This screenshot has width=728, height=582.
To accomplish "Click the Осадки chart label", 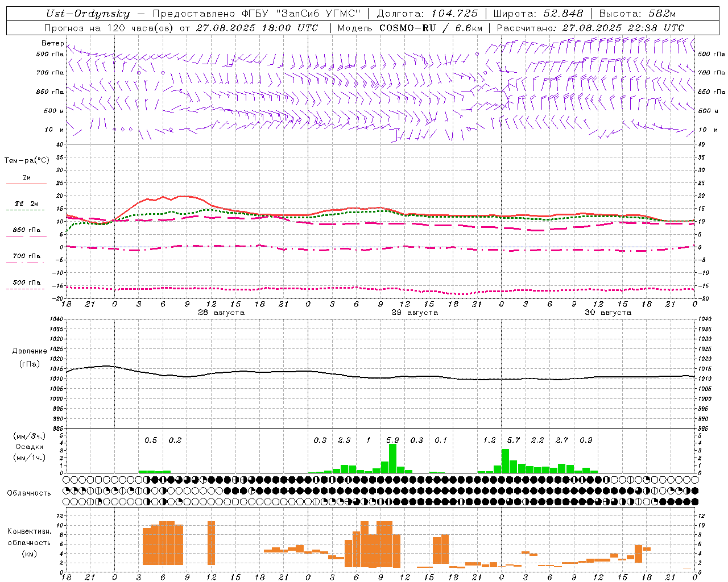I will tap(29, 447).
